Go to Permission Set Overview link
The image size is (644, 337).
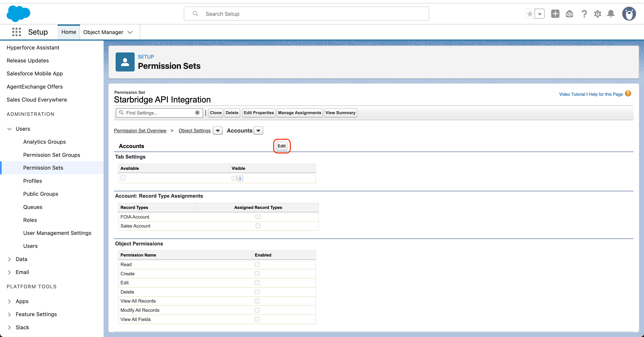point(140,131)
